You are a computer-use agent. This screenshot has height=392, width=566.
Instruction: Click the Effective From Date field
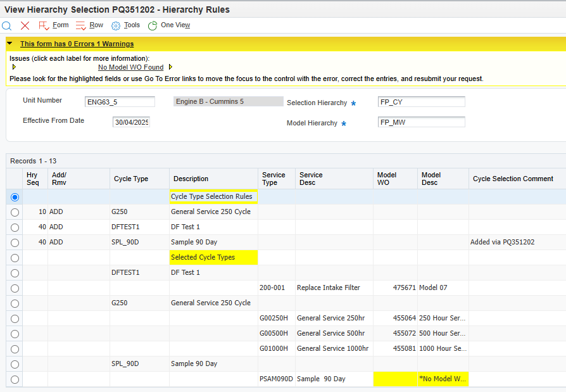pyautogui.click(x=131, y=122)
